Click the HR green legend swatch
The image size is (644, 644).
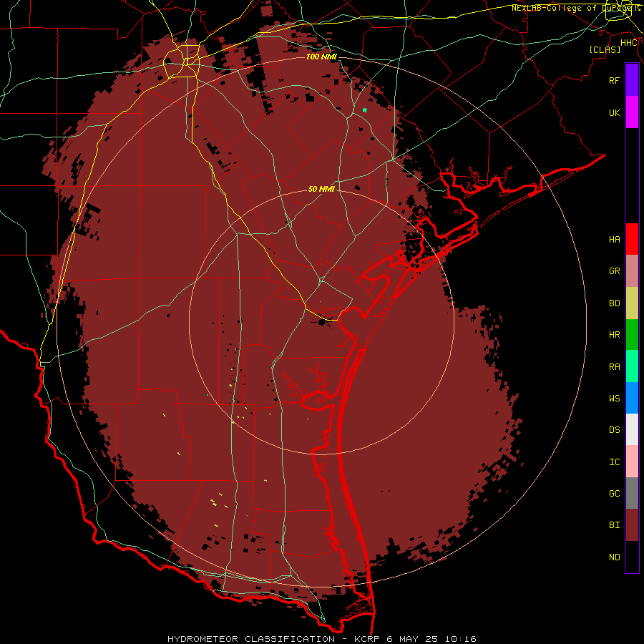click(632, 335)
